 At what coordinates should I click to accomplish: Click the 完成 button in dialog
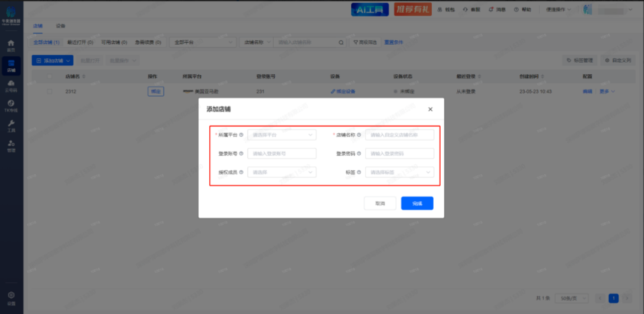[417, 203]
